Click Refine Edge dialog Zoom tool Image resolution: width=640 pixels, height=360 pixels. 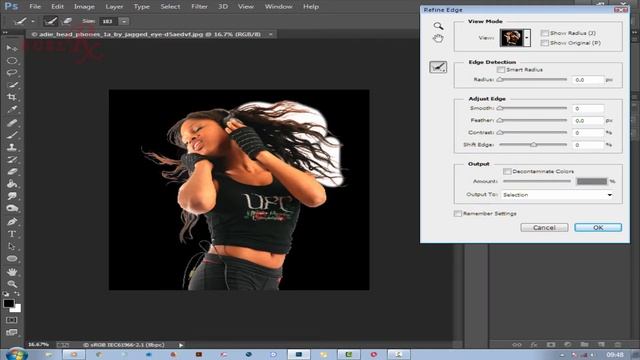(x=438, y=26)
